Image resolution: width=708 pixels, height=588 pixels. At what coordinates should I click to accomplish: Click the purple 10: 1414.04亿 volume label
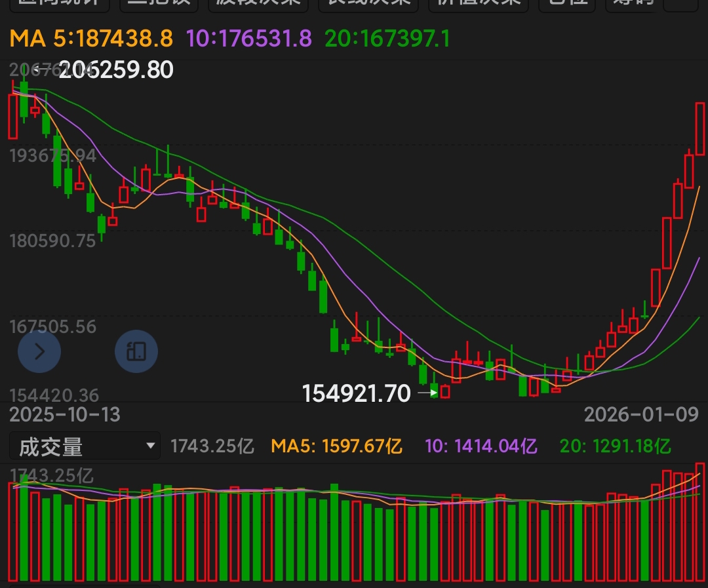click(x=481, y=446)
